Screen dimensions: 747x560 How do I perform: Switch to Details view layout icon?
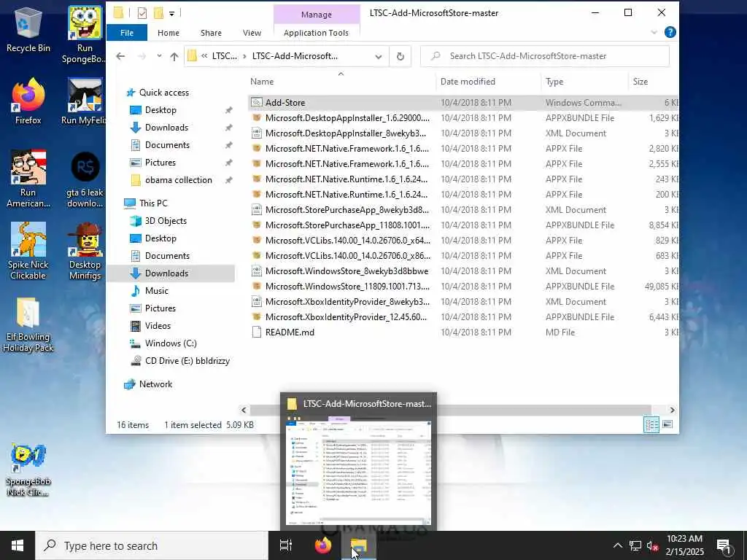651,424
